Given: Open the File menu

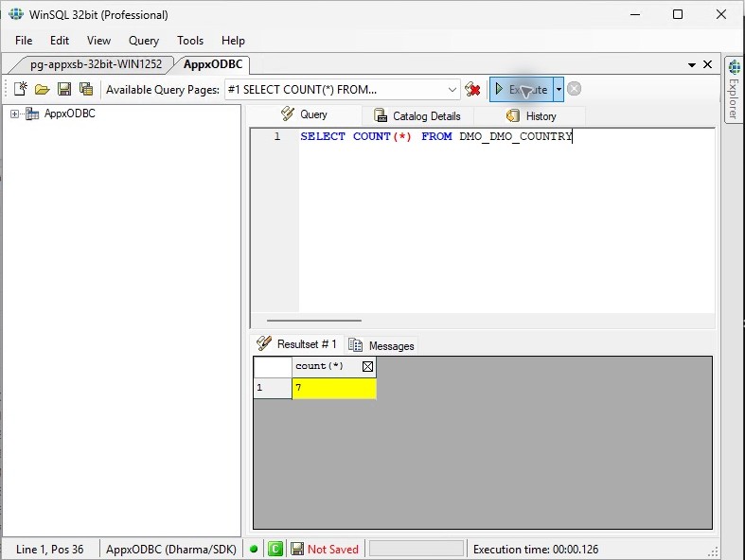Looking at the screenshot, I should (24, 41).
